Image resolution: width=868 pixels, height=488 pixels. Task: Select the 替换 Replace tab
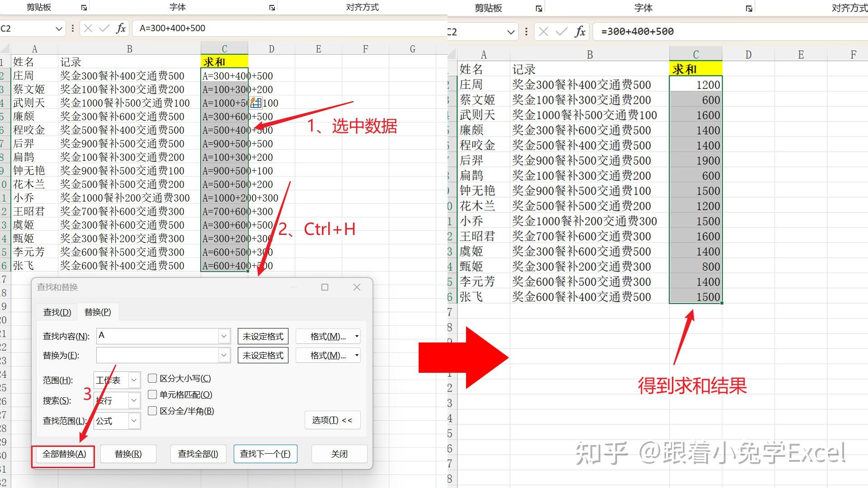tap(98, 312)
